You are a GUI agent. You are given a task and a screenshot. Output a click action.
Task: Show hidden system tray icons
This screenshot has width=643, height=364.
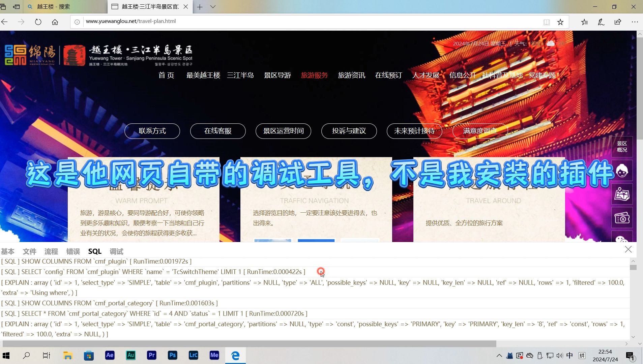[499, 356]
